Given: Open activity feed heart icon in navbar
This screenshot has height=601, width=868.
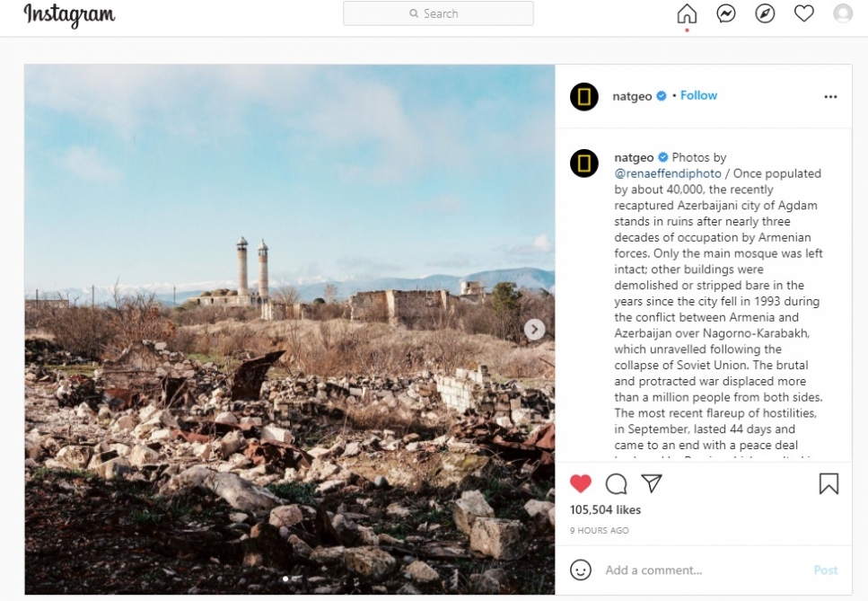Looking at the screenshot, I should click(x=804, y=13).
